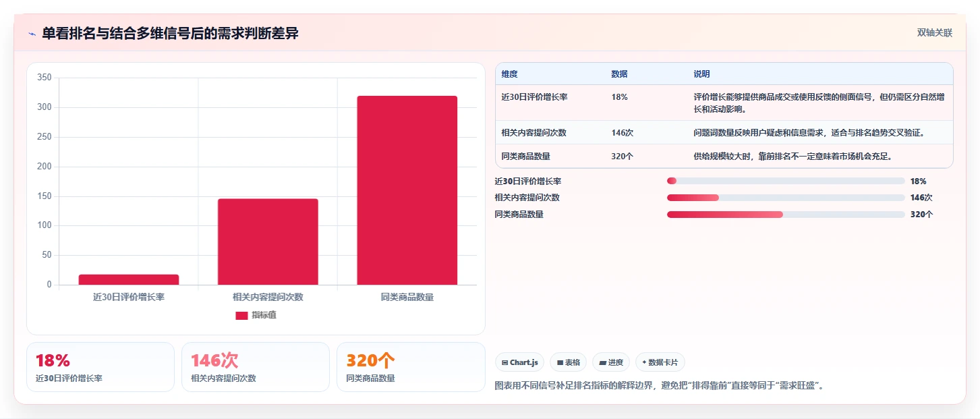Click progress row label 同类商品数量
980x419 pixels.
519,215
